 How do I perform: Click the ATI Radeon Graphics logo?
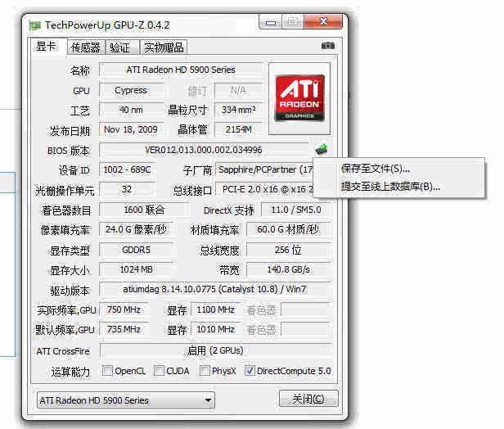pyautogui.click(x=299, y=97)
